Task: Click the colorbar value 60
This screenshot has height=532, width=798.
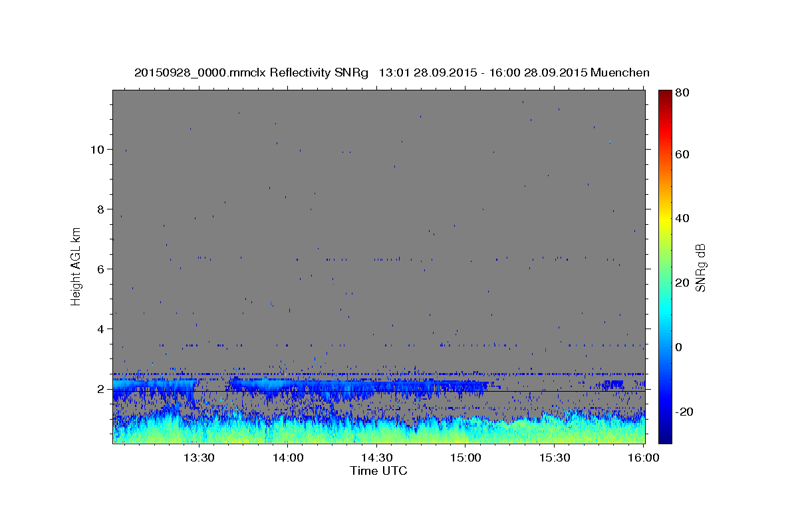Action: [x=682, y=154]
